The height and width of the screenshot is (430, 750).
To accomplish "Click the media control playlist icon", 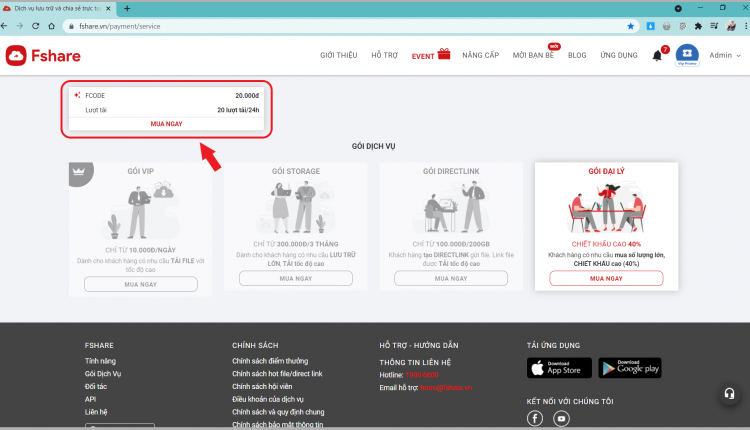I will tap(714, 26).
